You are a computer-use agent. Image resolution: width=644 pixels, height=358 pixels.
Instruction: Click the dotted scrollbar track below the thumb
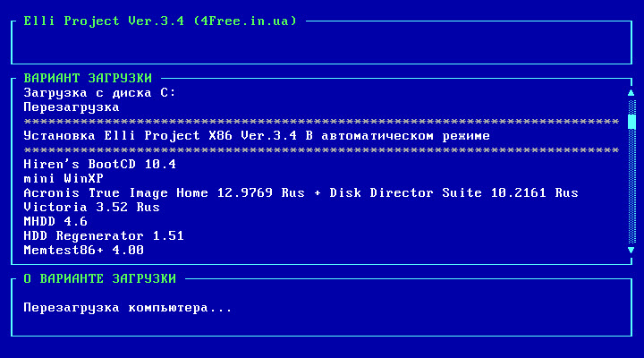631,186
